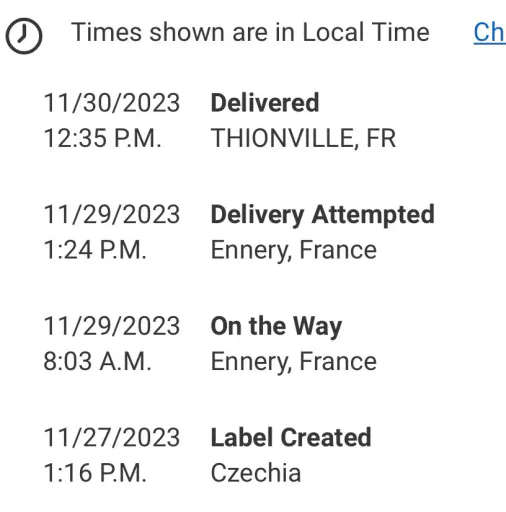Select the 8:03 A.M. time stamp

pyautogui.click(x=97, y=361)
